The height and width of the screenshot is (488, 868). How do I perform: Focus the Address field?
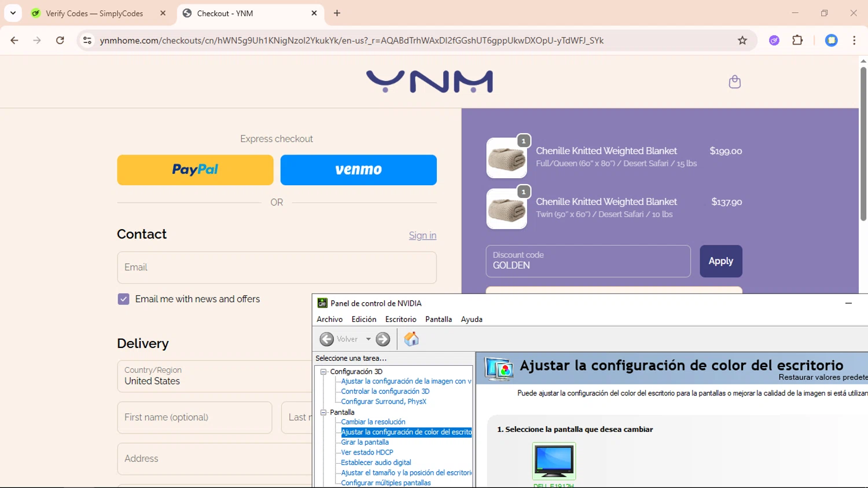pos(215,458)
